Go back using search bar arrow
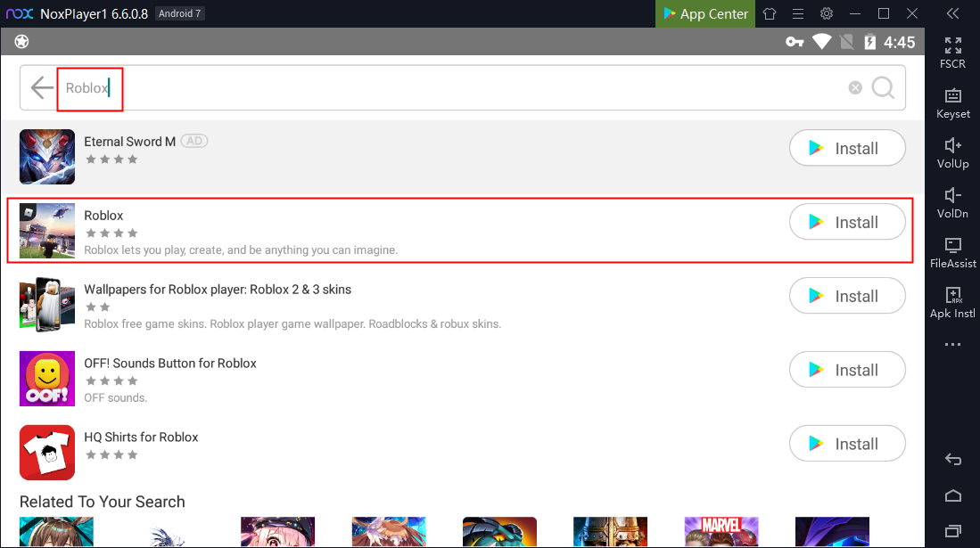 click(42, 87)
